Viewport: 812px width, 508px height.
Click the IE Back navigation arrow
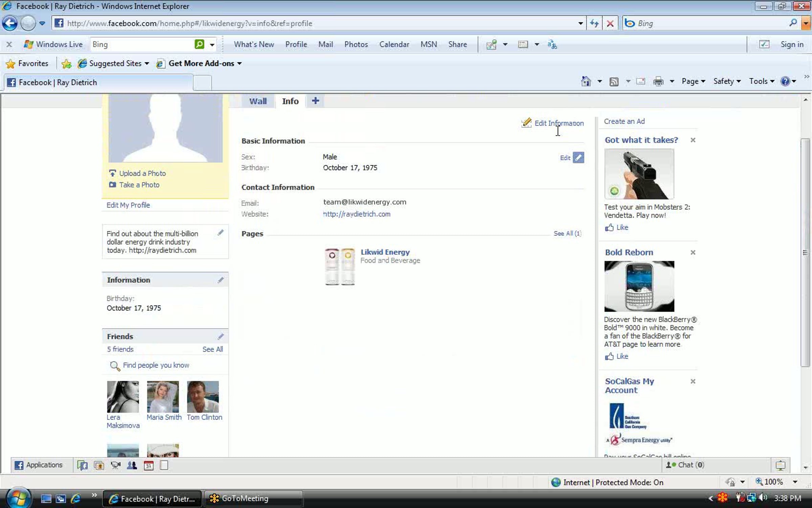(9, 23)
